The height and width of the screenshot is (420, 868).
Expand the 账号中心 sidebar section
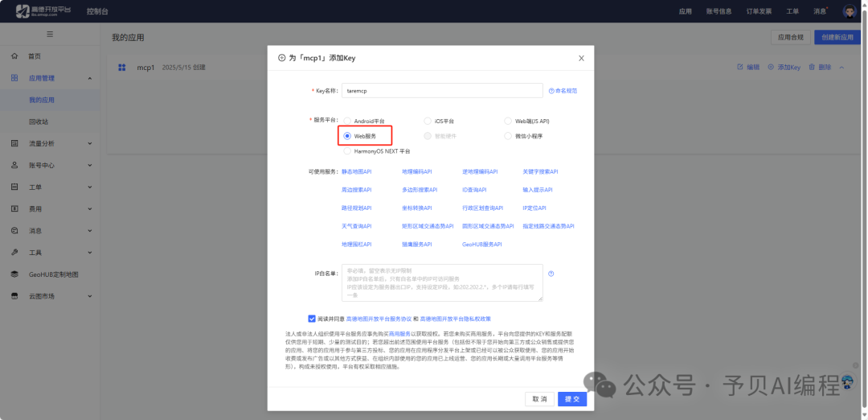pyautogui.click(x=90, y=165)
